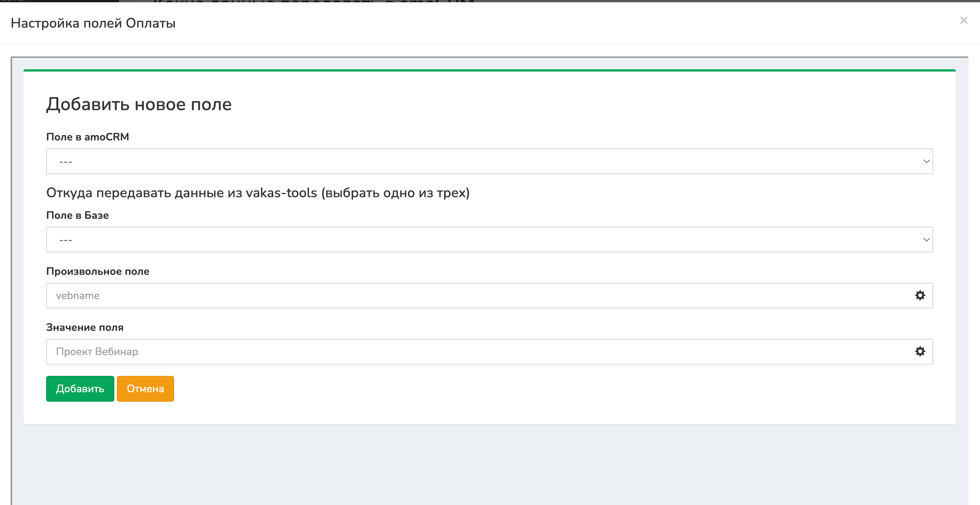980x505 pixels.
Task: Click gear icon in Произвольное поле
Action: [919, 295]
